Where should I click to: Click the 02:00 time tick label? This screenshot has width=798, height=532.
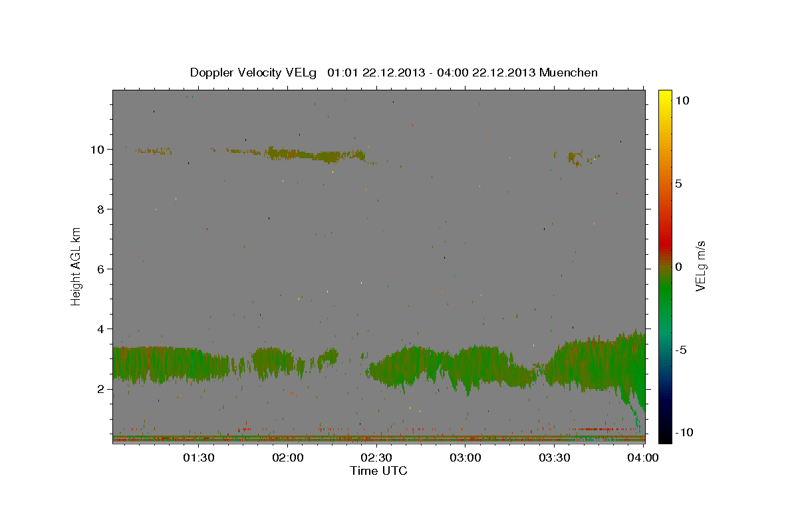(x=288, y=458)
